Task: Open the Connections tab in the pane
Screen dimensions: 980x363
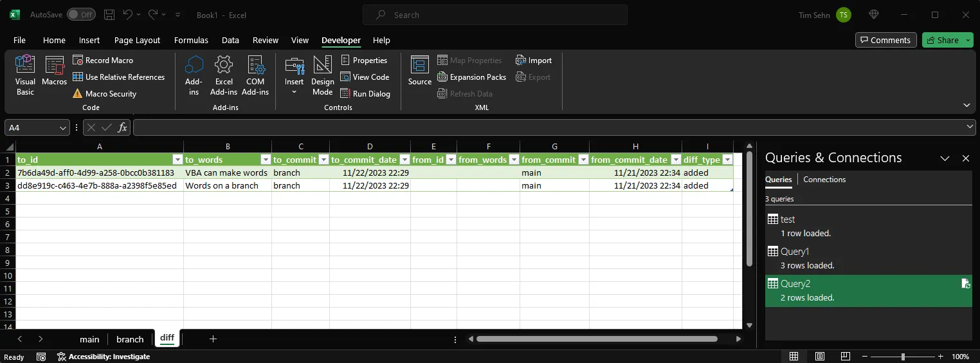Action: [824, 180]
